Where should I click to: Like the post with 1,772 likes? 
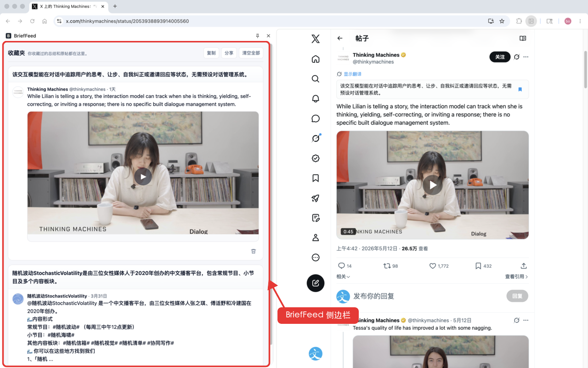(x=439, y=266)
